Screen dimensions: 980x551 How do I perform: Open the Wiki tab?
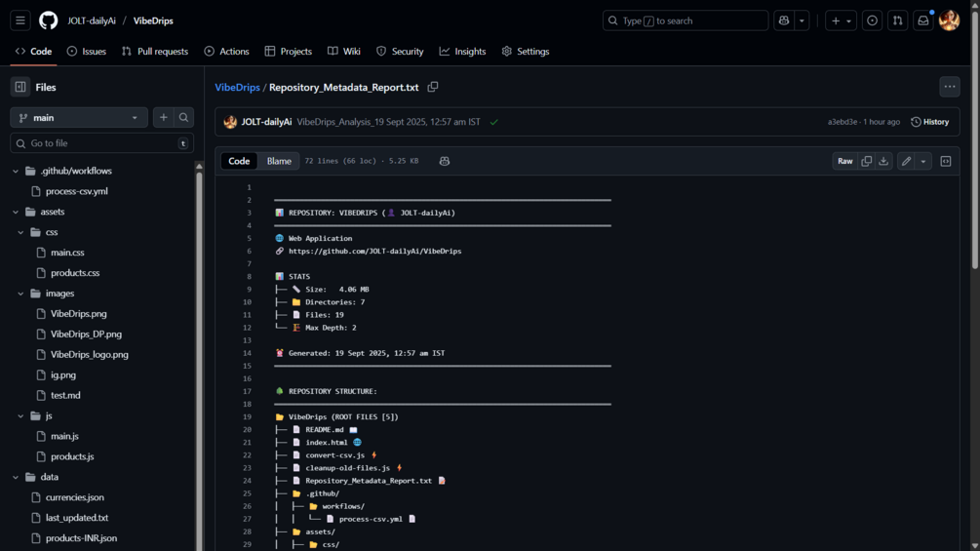pos(344,52)
